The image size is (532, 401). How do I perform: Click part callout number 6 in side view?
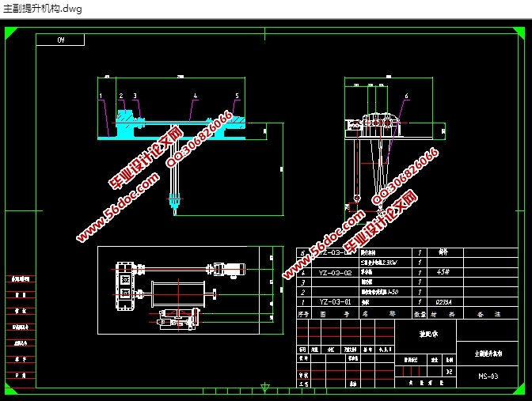coord(406,96)
